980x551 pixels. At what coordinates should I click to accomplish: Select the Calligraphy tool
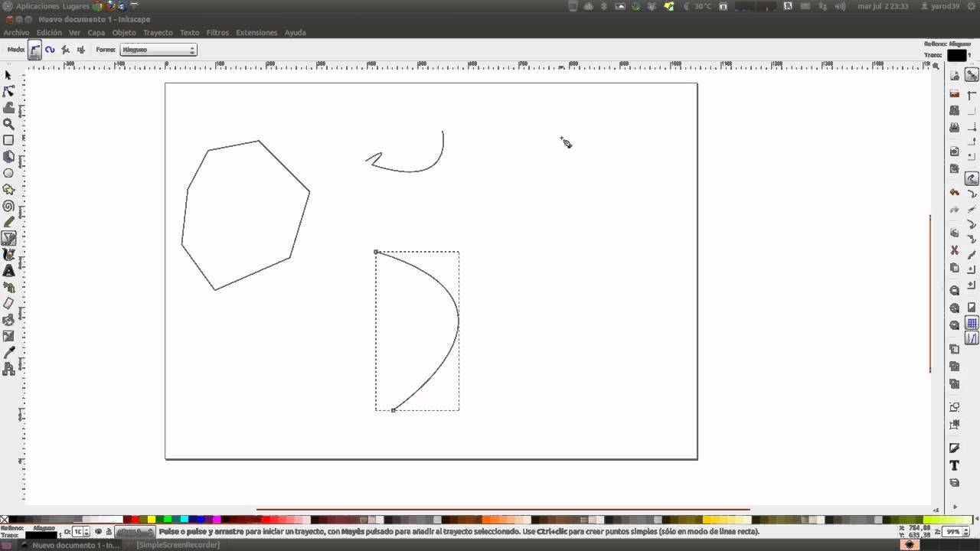(x=8, y=255)
